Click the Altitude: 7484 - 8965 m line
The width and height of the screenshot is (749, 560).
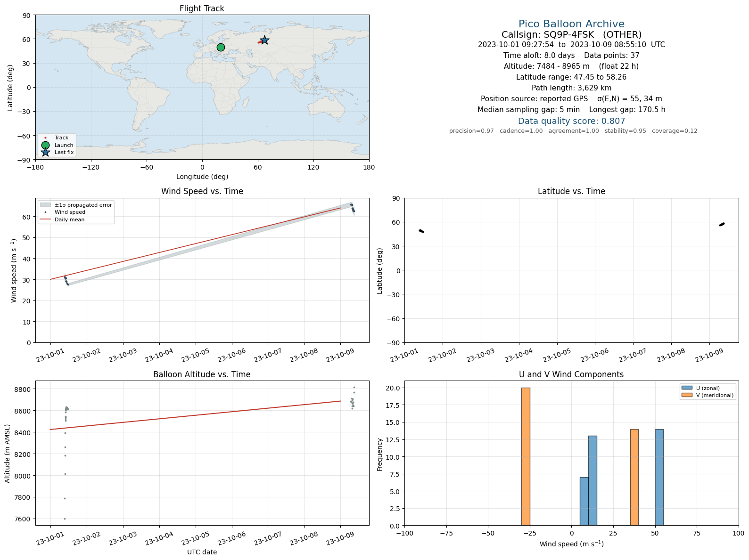click(571, 66)
